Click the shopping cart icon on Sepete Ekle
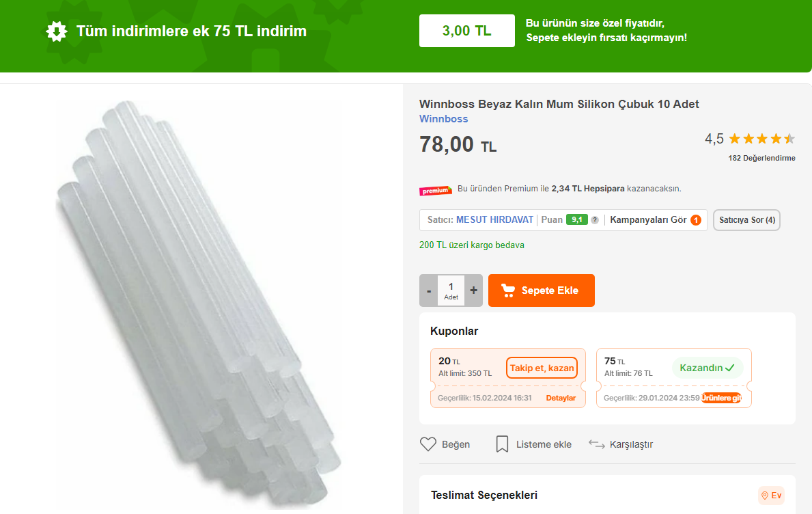 [508, 290]
